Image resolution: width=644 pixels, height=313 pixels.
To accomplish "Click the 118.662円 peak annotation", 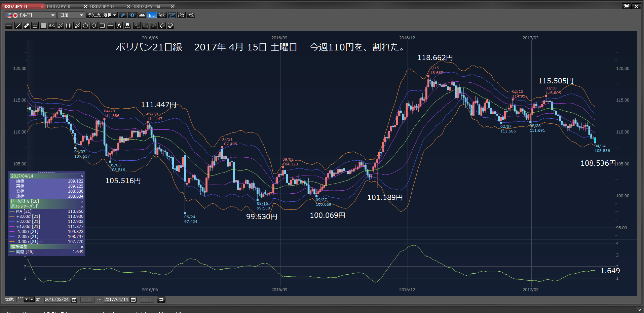I will (435, 58).
